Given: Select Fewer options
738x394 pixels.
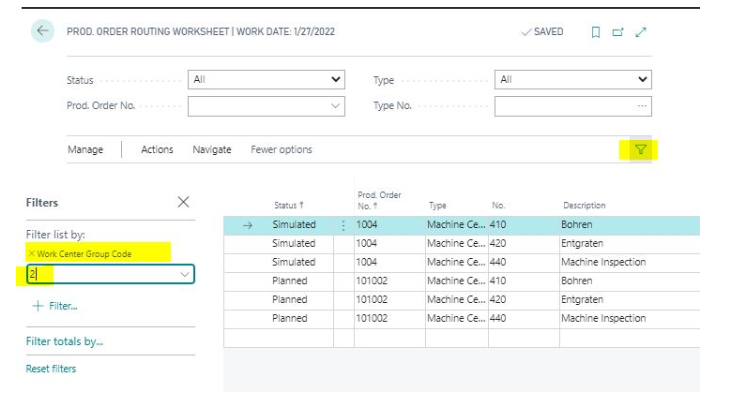Looking at the screenshot, I should point(281,150).
